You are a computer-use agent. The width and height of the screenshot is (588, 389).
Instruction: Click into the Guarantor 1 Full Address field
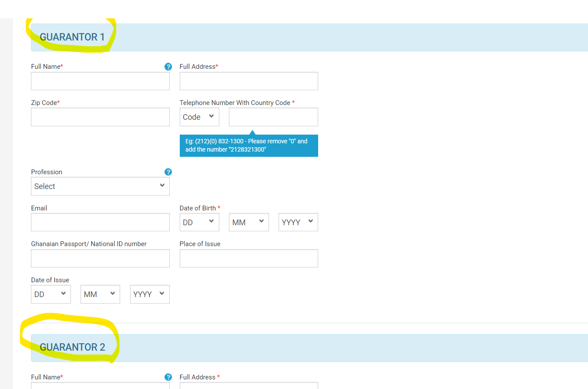249,81
